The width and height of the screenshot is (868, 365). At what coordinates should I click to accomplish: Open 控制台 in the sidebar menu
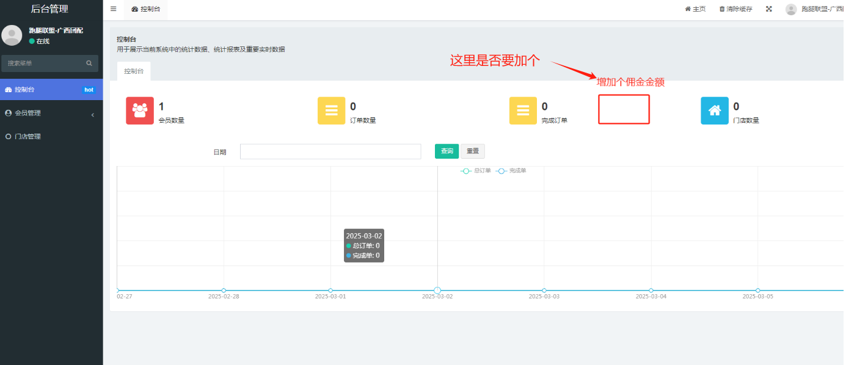pyautogui.click(x=51, y=90)
